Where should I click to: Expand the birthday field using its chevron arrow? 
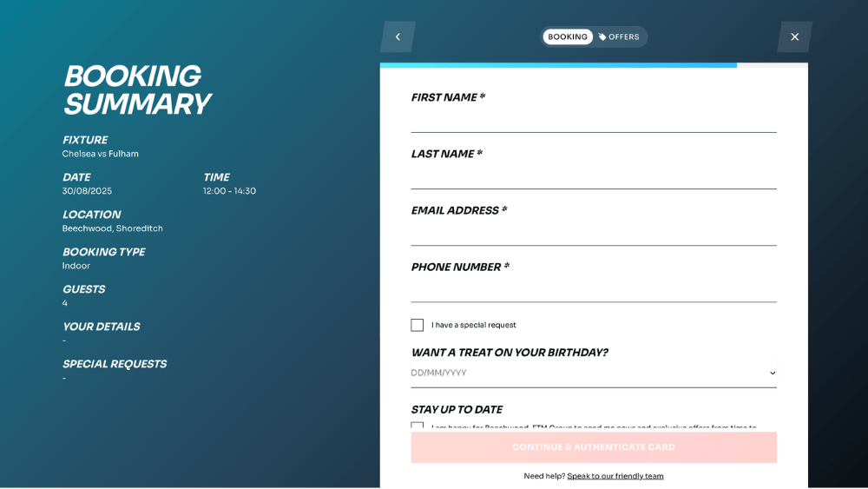click(x=773, y=373)
